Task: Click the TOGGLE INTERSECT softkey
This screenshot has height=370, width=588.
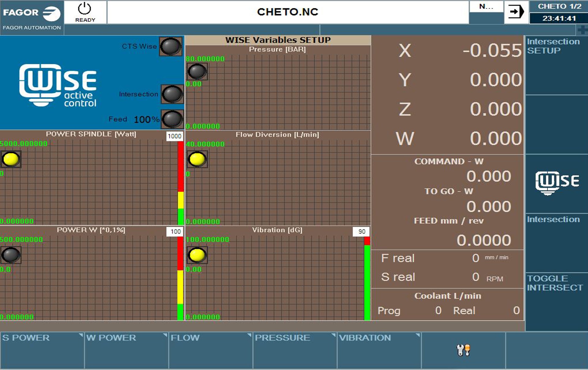Action: pyautogui.click(x=557, y=302)
